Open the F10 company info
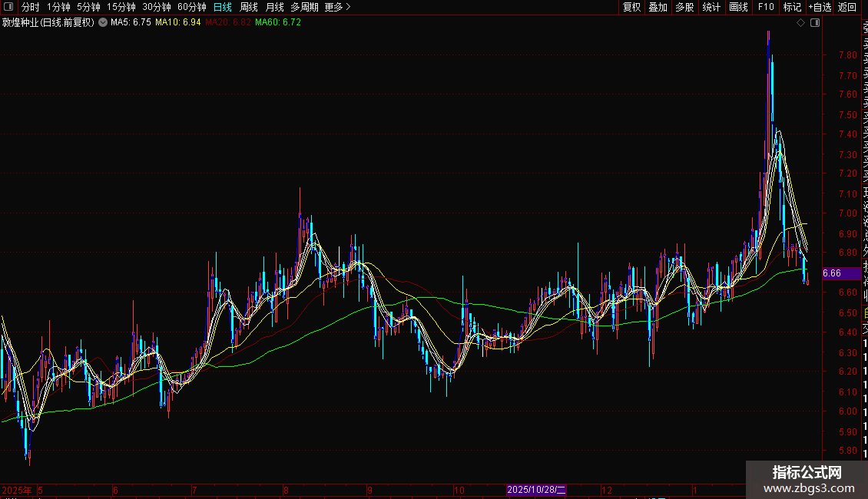The image size is (868, 499). [x=766, y=7]
